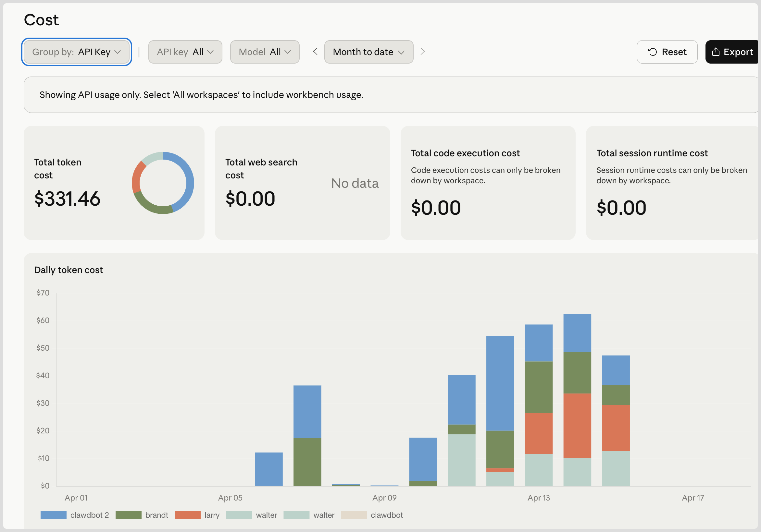
Task: Click the previous period left chevron arrow
Action: coord(315,52)
